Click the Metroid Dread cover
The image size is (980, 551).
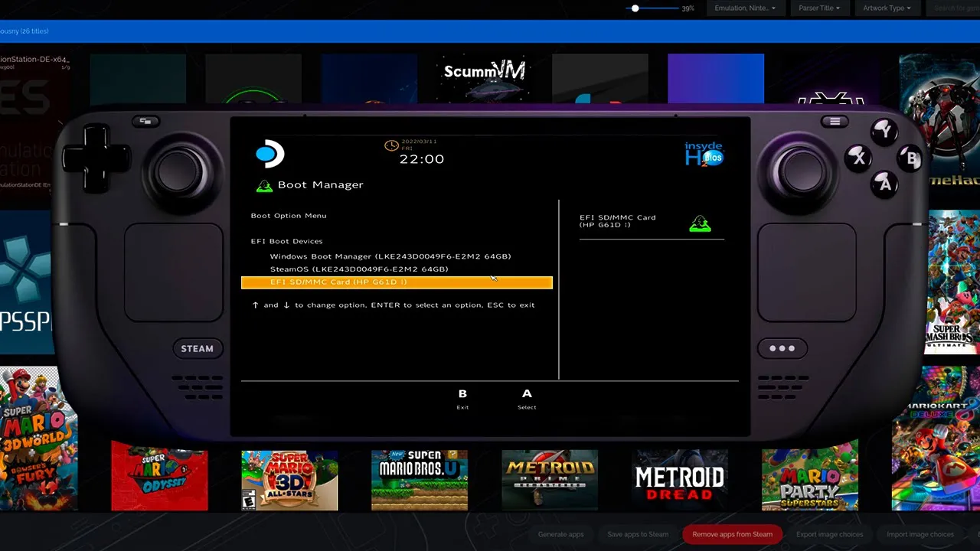[x=680, y=480]
